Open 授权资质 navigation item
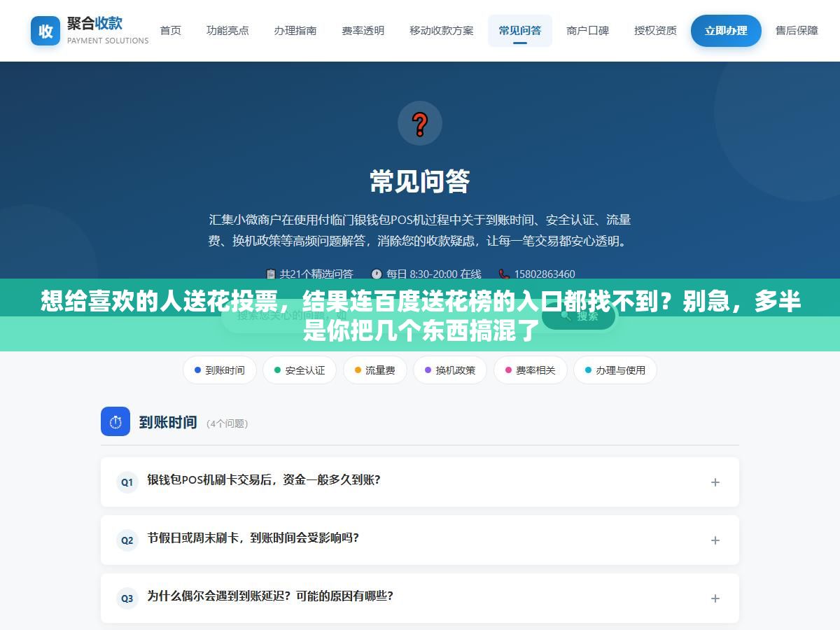 [655, 31]
